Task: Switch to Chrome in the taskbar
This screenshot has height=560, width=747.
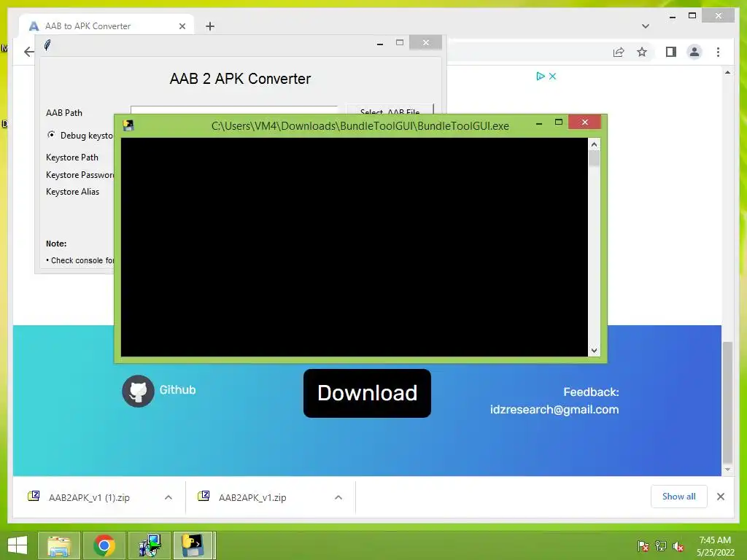Action: pyautogui.click(x=104, y=545)
